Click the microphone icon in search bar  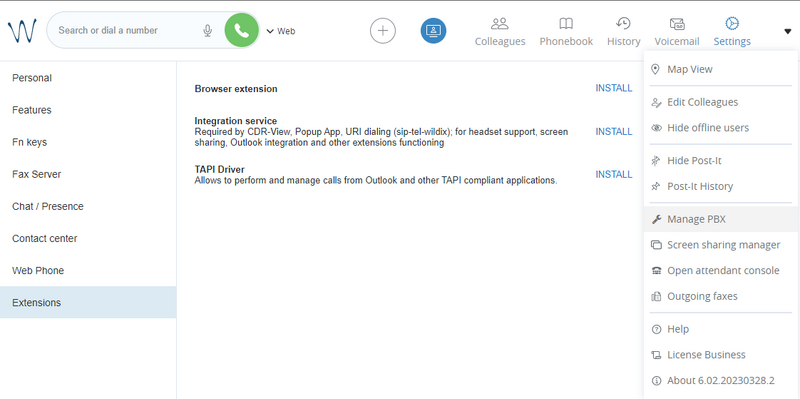click(x=207, y=31)
